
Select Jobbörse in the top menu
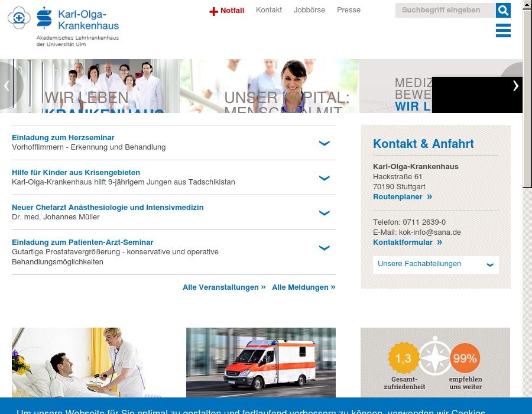[309, 10]
